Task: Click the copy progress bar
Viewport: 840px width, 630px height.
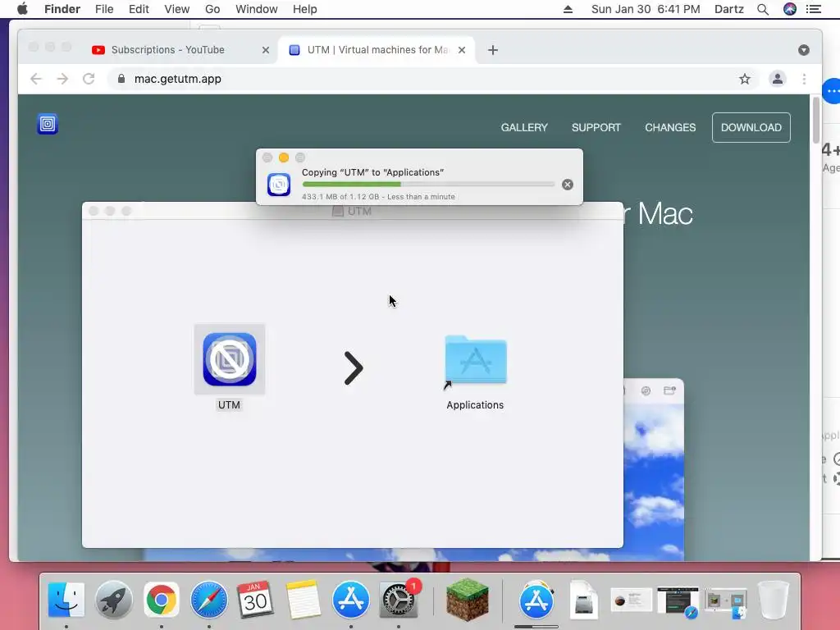Action: pos(428,185)
